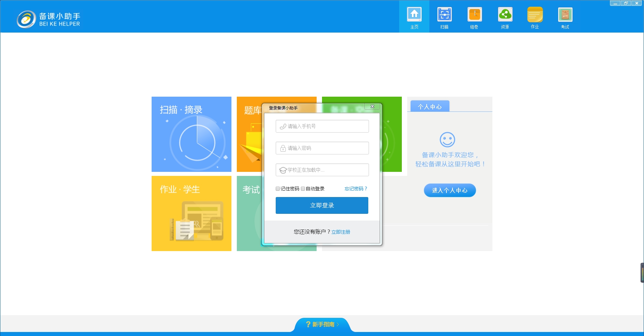
Task: Click the 立即注册 register link
Action: pos(341,232)
